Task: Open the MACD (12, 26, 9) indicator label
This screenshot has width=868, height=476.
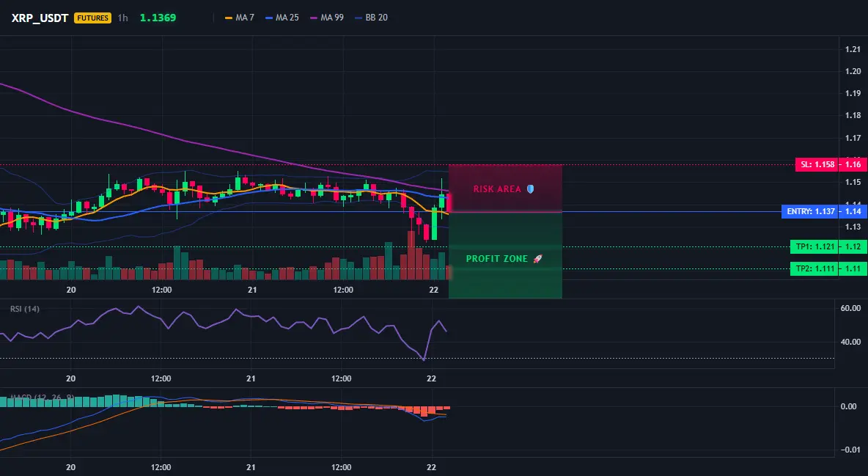Action: 43,398
